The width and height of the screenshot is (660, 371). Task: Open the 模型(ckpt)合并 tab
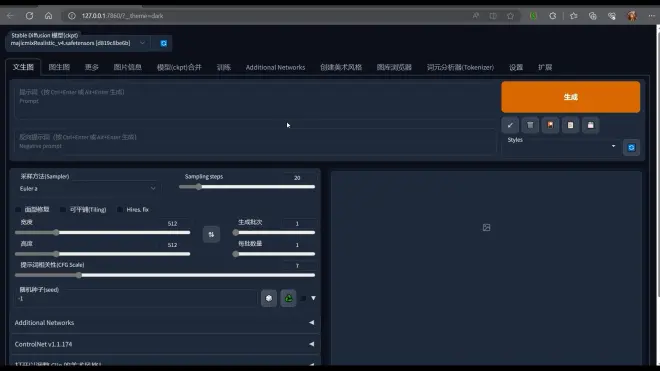coord(179,67)
